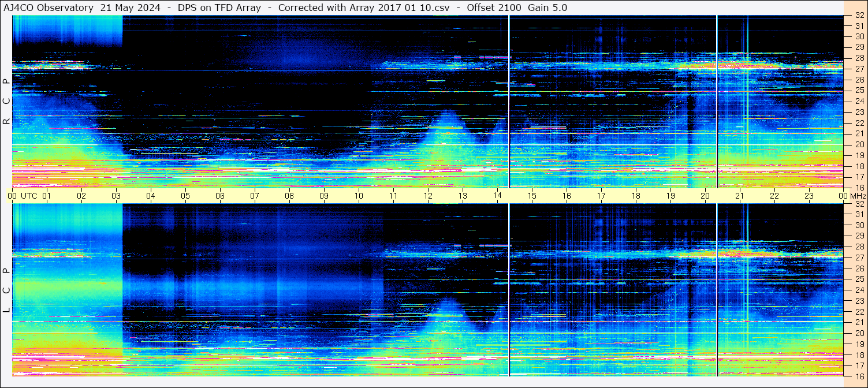Select the 23 hour tick label on time axis

[809, 196]
